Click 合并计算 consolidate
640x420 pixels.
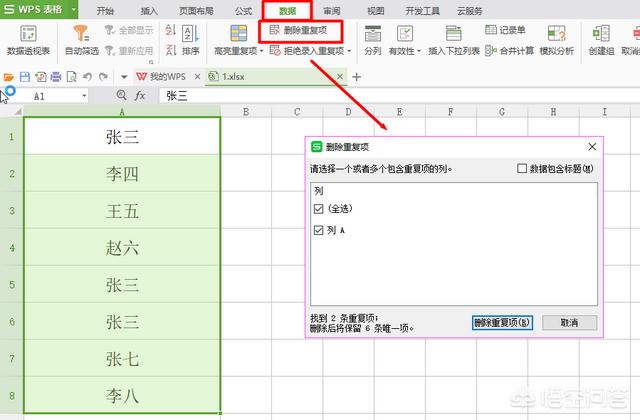tap(509, 51)
